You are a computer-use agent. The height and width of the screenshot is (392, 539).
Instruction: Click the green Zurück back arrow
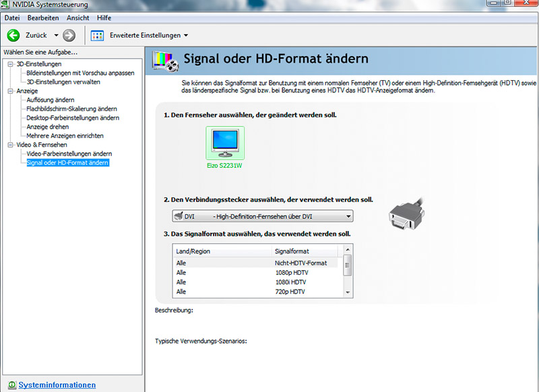pos(13,35)
